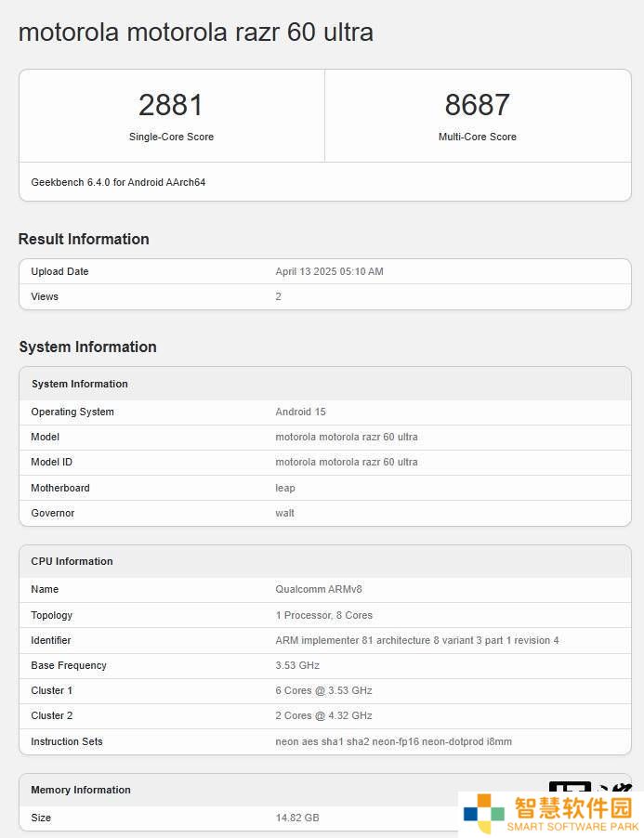Click the page title motorola razr 60 ultra

pos(195,33)
